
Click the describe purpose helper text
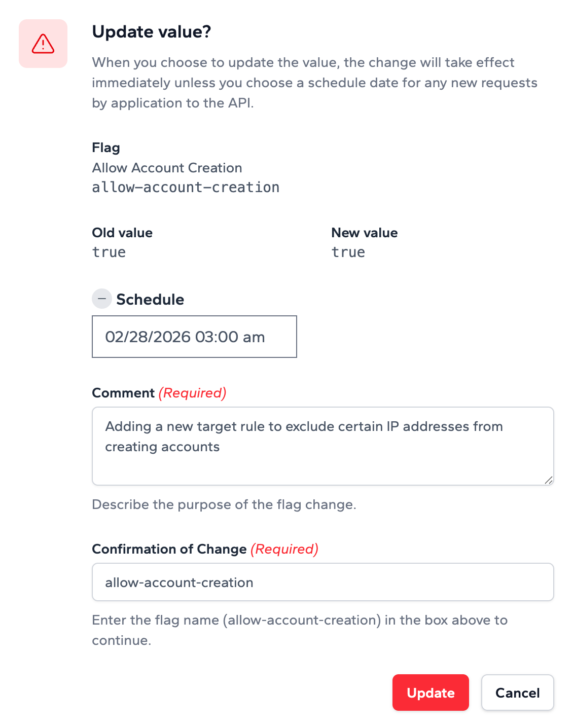(x=224, y=504)
